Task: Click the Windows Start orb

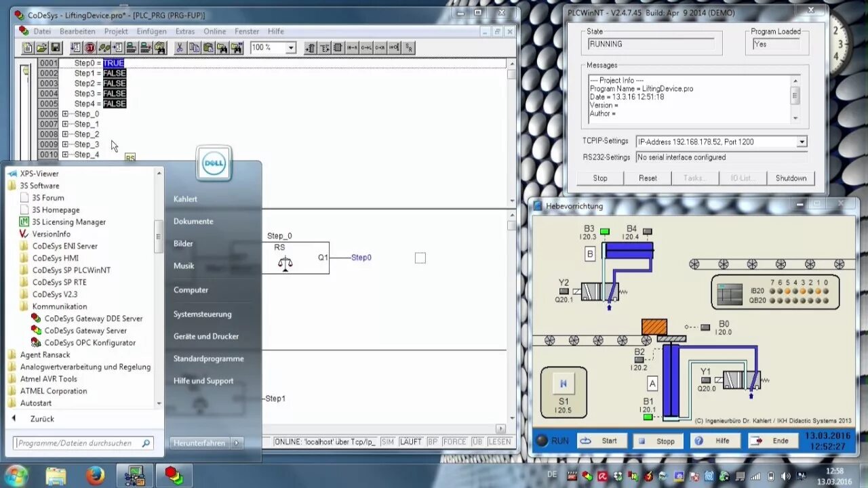Action: (x=16, y=475)
